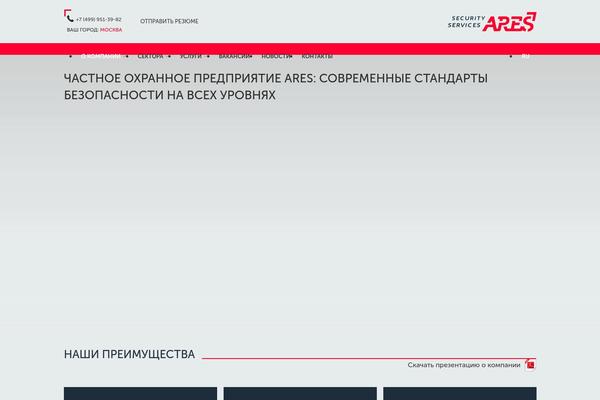Open the КОНТАКТЫ menu item
Image resolution: width=600 pixels, height=400 pixels.
[317, 56]
